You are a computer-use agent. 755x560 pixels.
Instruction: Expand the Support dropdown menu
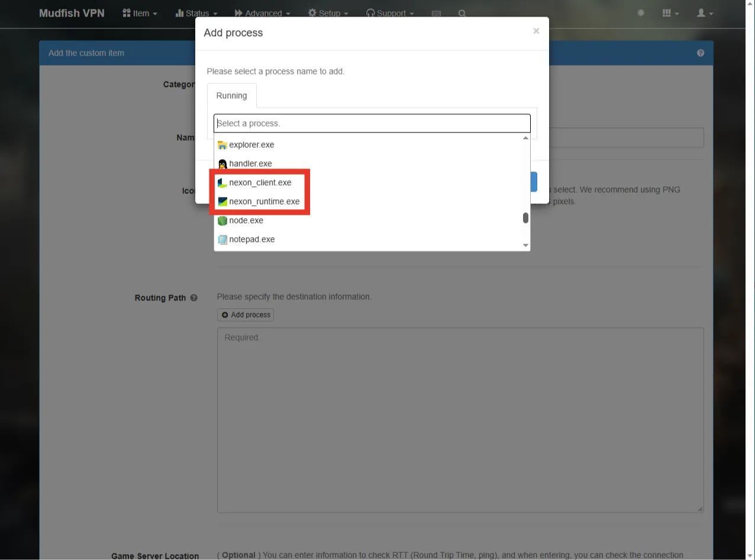pos(390,13)
